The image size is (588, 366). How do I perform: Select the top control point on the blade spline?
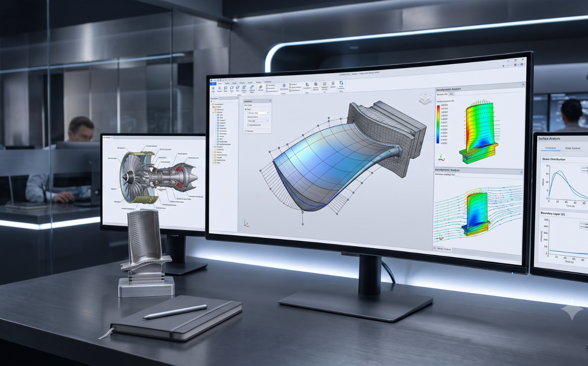click(x=329, y=118)
